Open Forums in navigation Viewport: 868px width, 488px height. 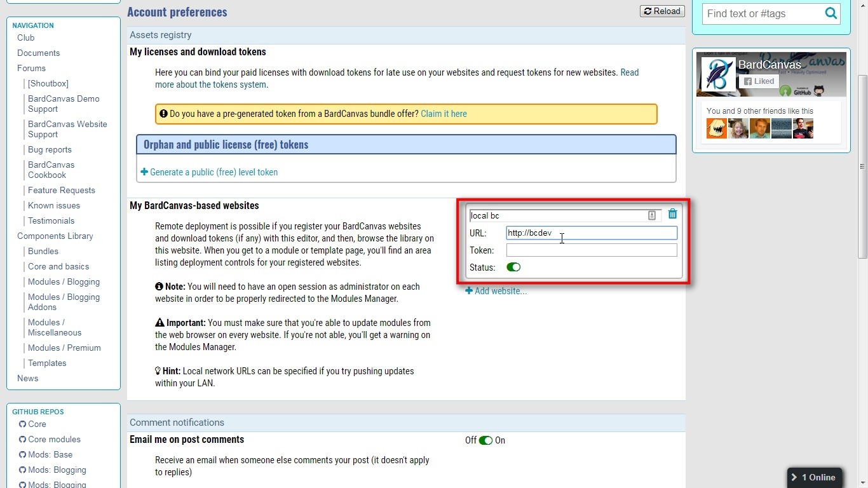31,68
